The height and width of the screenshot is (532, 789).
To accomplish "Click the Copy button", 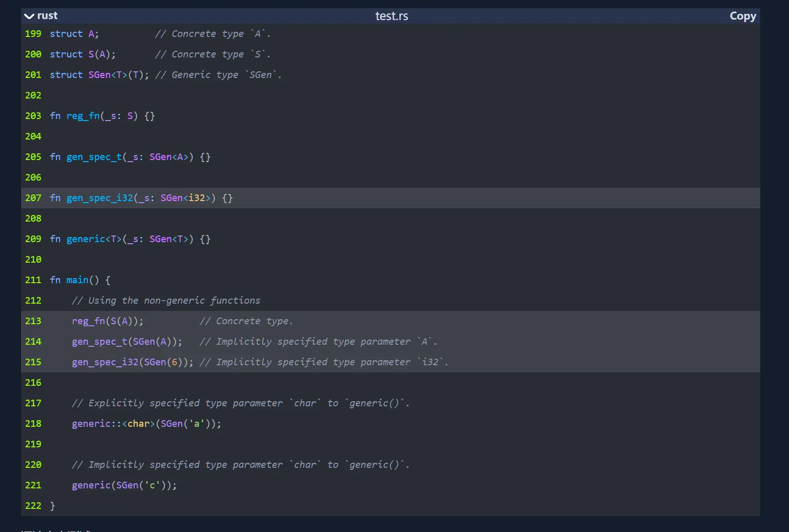I will [742, 16].
